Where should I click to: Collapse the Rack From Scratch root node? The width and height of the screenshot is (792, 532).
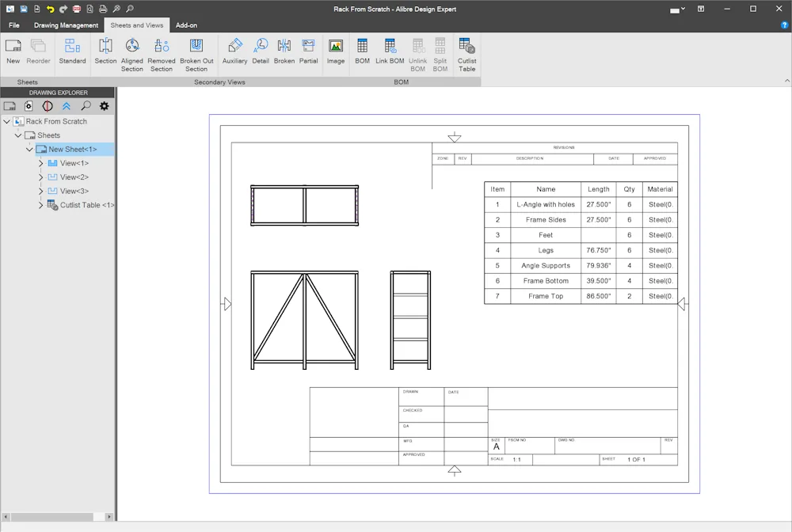point(7,121)
